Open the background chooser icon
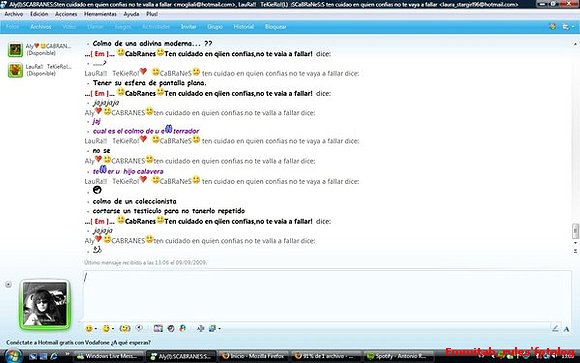The width and height of the screenshot is (580, 363). click(x=213, y=328)
